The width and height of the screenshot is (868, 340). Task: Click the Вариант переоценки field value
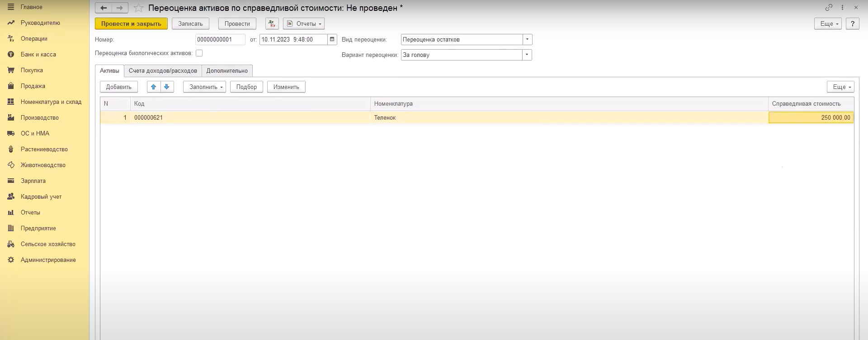[x=462, y=55]
